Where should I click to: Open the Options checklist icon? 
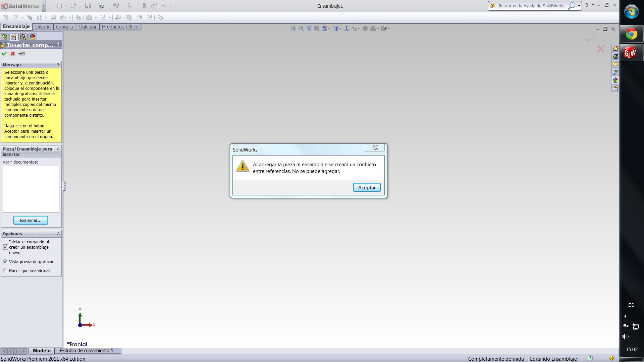pyautogui.click(x=164, y=6)
